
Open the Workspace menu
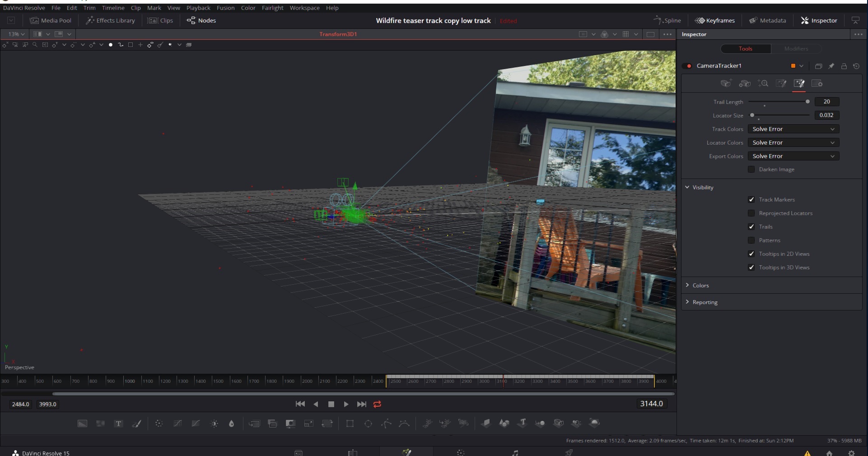[304, 8]
